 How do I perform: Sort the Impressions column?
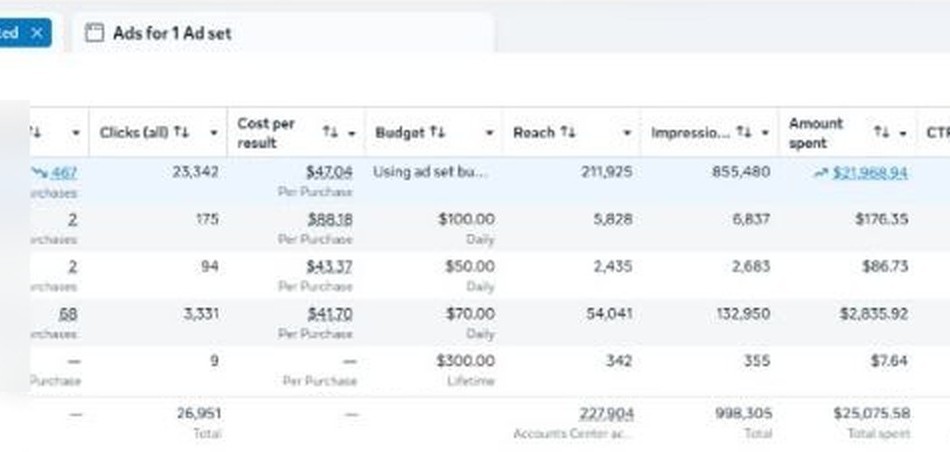[x=743, y=132]
